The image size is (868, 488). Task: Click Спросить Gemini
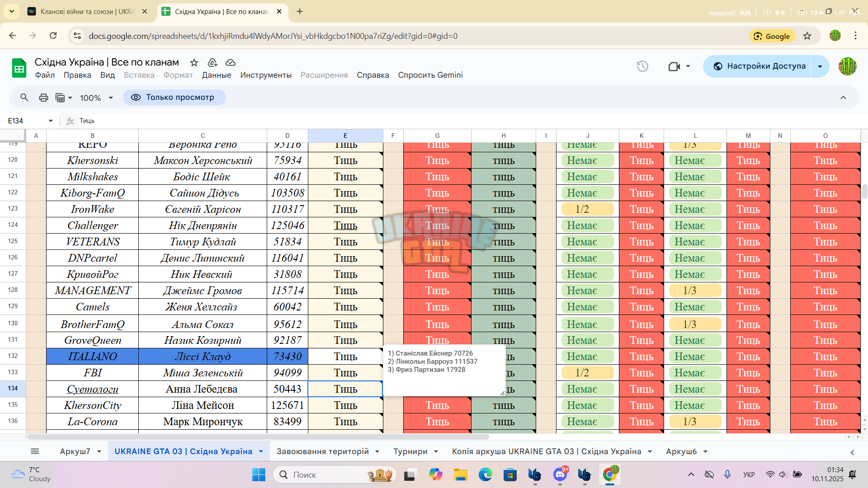(x=430, y=75)
